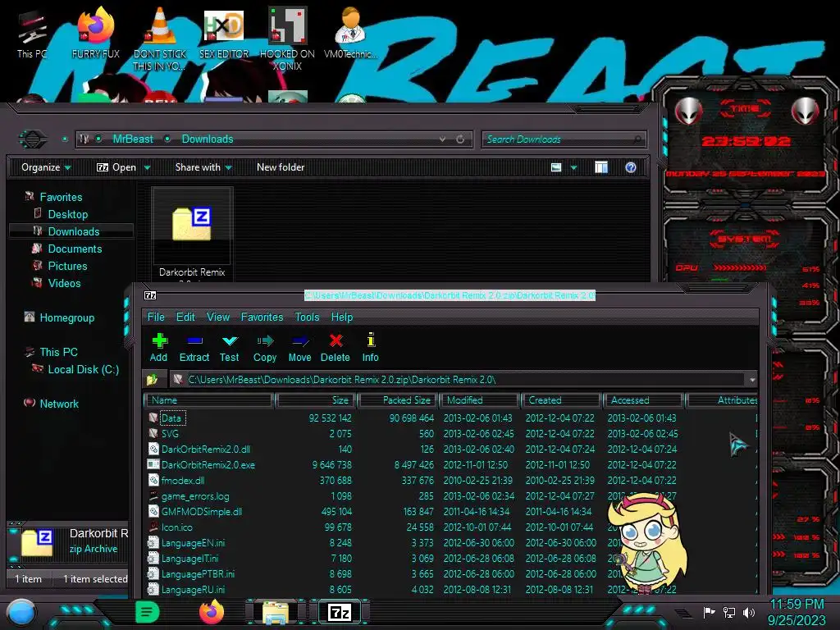Click the Add button in 7-Zip toolbar
Screen dimensions: 840x630
point(158,347)
